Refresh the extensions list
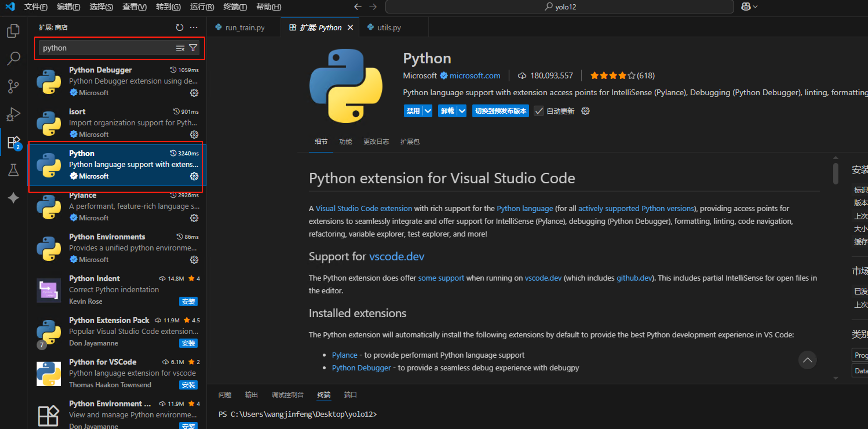 point(179,27)
